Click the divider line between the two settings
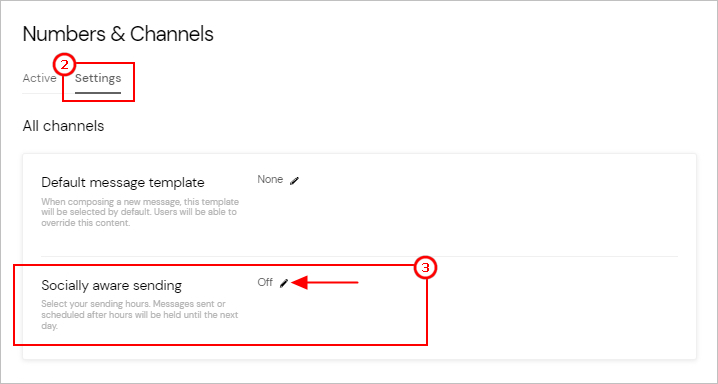 coord(359,256)
